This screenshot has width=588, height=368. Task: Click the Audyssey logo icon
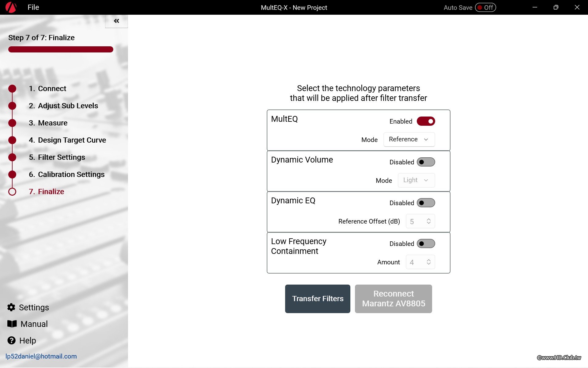point(11,7)
